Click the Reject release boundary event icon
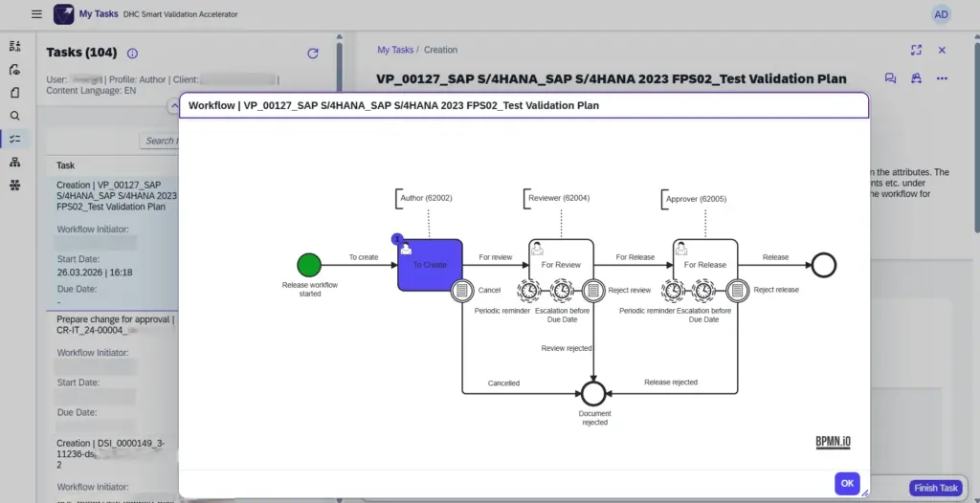Screen dimensions: 980x503 tap(738, 291)
